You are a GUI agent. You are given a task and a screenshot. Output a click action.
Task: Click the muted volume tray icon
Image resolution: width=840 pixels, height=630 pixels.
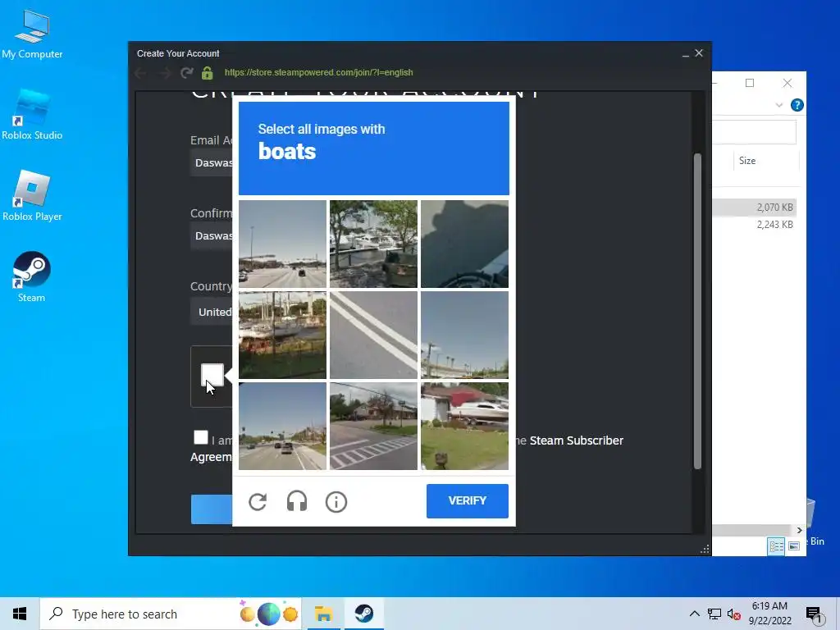tap(733, 614)
